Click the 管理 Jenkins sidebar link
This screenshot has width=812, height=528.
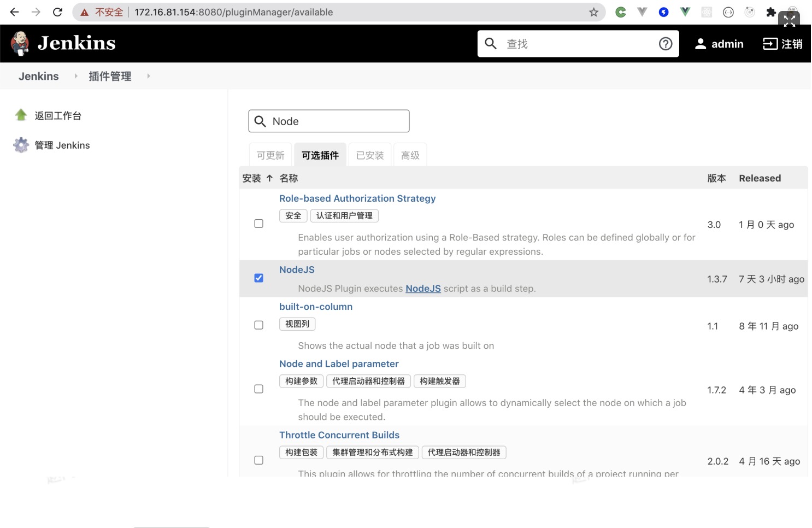[x=62, y=145]
